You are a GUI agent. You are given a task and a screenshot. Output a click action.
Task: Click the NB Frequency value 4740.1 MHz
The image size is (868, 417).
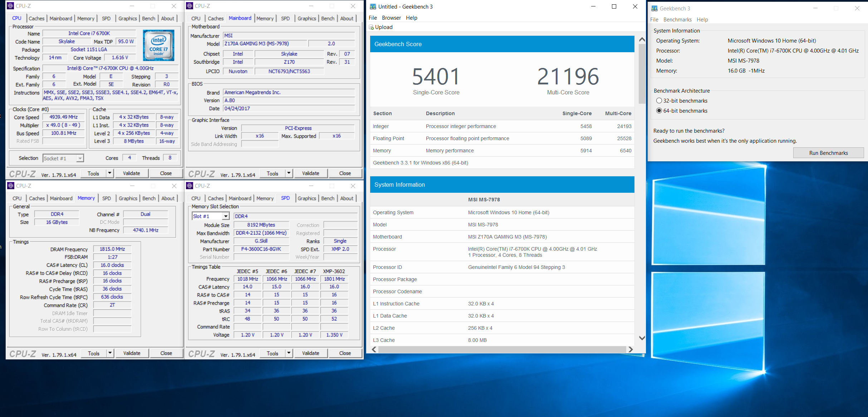(x=146, y=230)
